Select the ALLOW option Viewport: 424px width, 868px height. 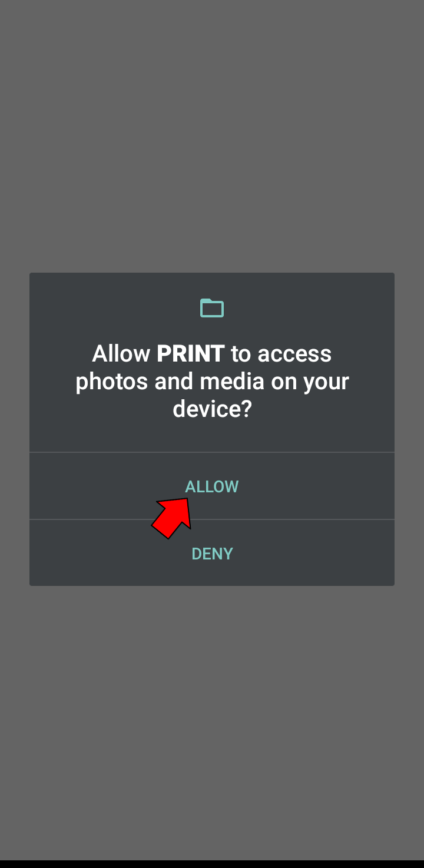point(212,486)
